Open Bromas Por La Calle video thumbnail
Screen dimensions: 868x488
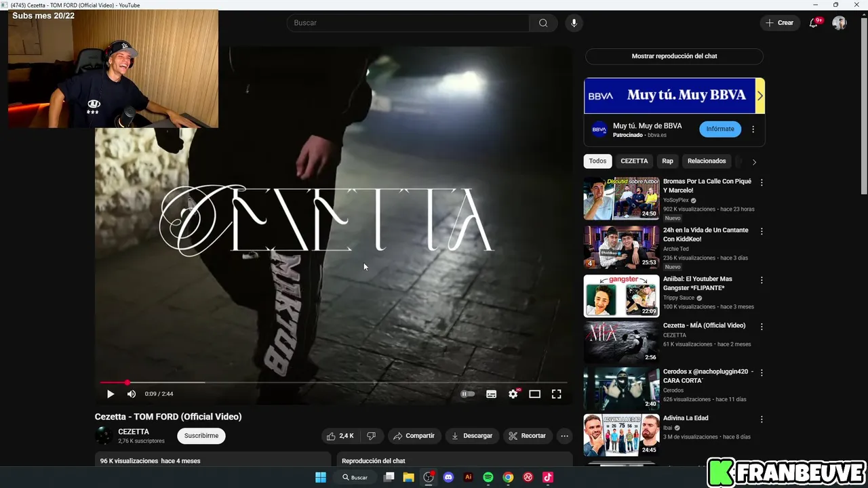(x=621, y=199)
